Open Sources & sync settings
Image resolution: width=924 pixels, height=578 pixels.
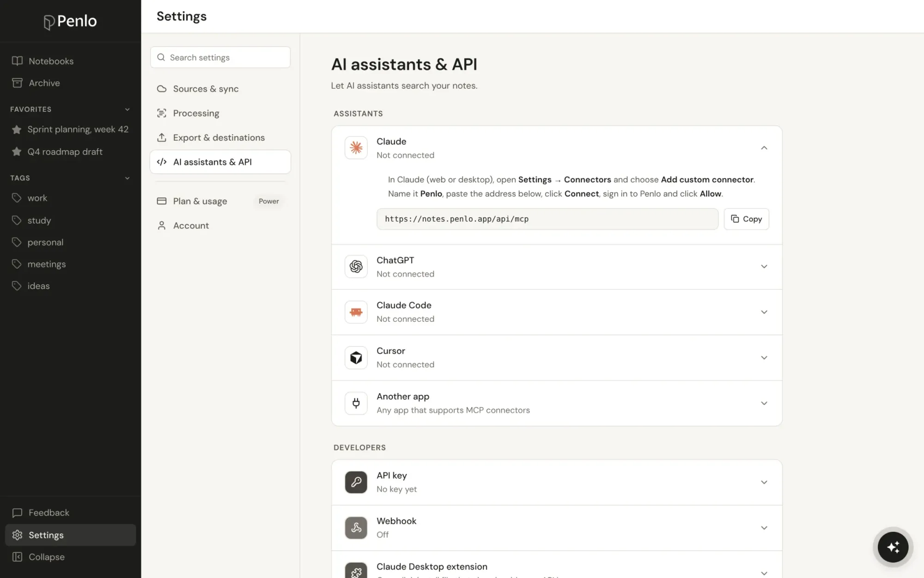click(220, 89)
